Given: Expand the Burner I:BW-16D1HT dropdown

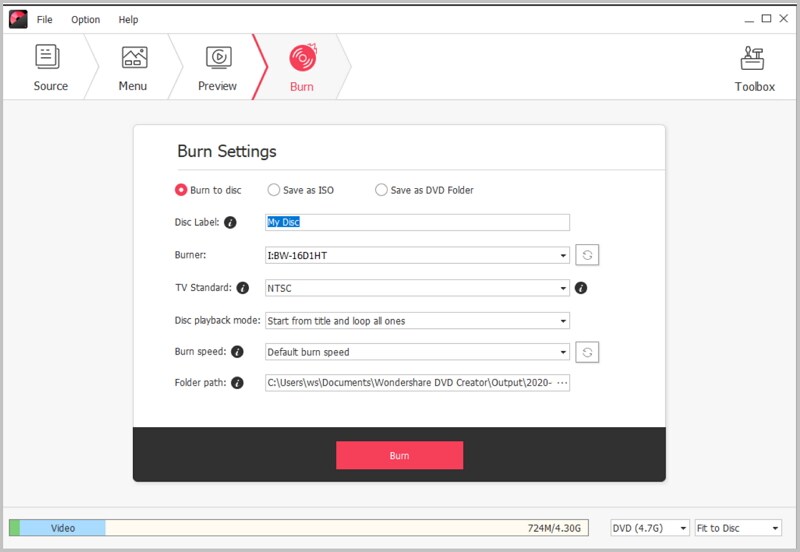Looking at the screenshot, I should click(417, 255).
